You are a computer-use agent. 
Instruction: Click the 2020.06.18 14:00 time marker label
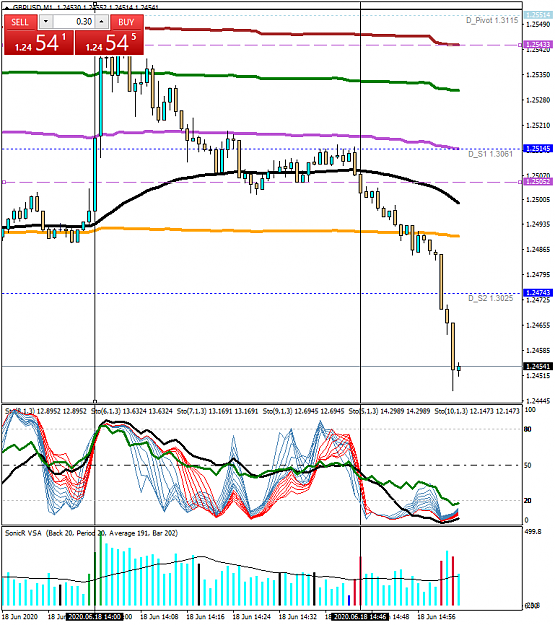point(94,617)
